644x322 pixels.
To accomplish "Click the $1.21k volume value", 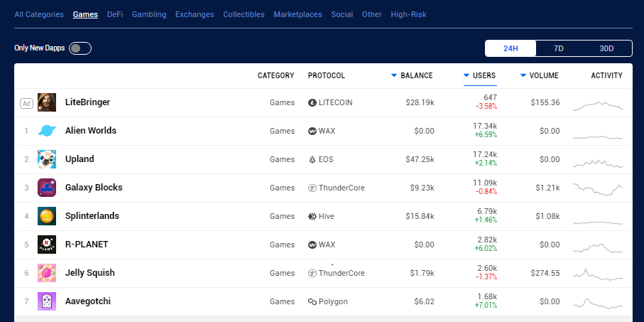I will pos(547,188).
